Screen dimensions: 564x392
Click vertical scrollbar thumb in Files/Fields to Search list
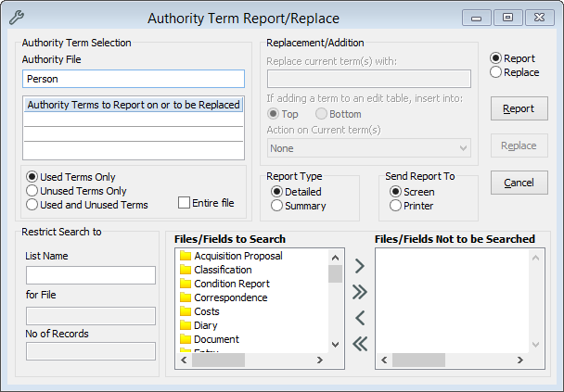(335, 273)
